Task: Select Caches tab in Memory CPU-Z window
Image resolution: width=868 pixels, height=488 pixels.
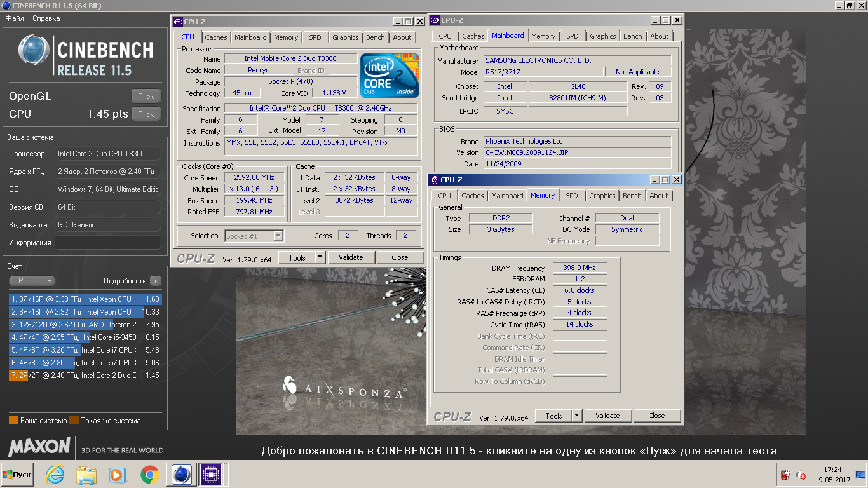Action: 473,196
